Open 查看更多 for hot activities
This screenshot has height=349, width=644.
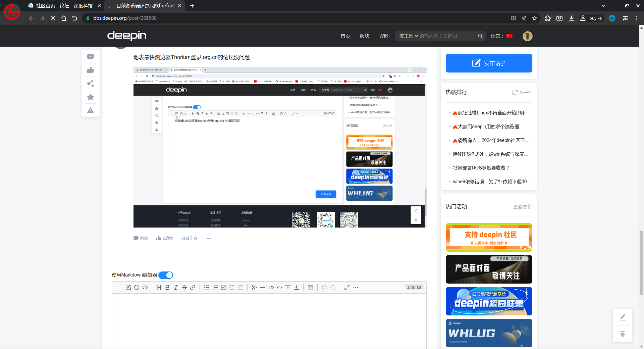pyautogui.click(x=523, y=207)
